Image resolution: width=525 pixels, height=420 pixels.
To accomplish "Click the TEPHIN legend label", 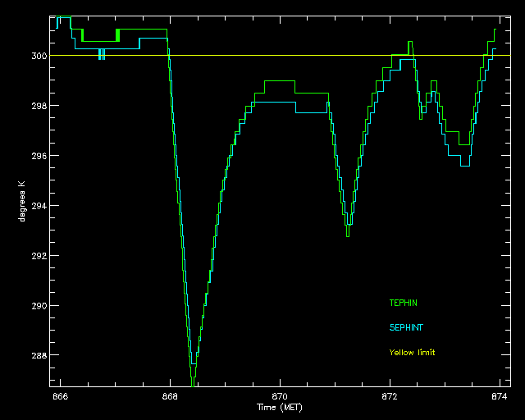I will 403,303.
